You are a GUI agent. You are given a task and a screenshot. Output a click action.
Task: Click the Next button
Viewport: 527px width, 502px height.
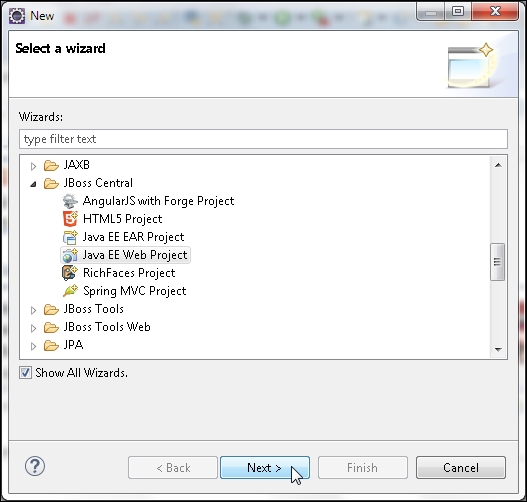(x=265, y=467)
